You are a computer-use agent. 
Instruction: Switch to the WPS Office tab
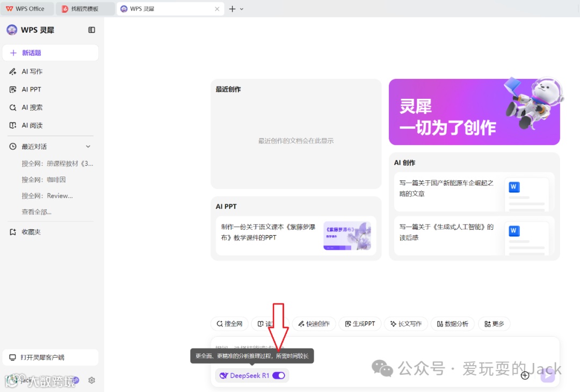27,9
